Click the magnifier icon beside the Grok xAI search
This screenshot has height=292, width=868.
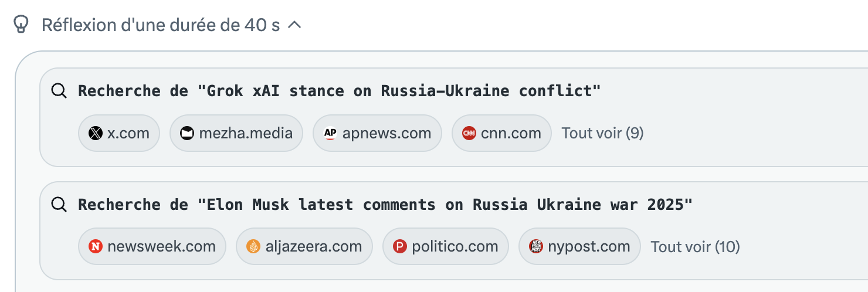coord(59,91)
